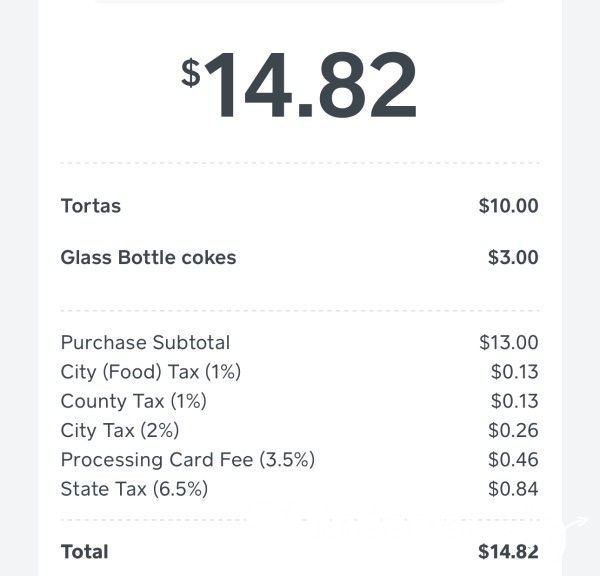Click the large $14.82 amount heading
Viewport: 600px width, 576px height.
299,85
